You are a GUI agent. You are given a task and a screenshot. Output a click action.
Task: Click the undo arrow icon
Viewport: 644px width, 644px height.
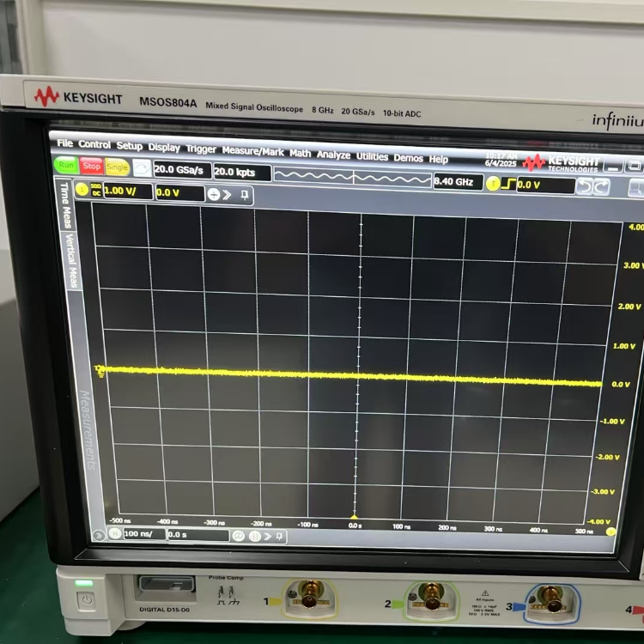pyautogui.click(x=585, y=186)
